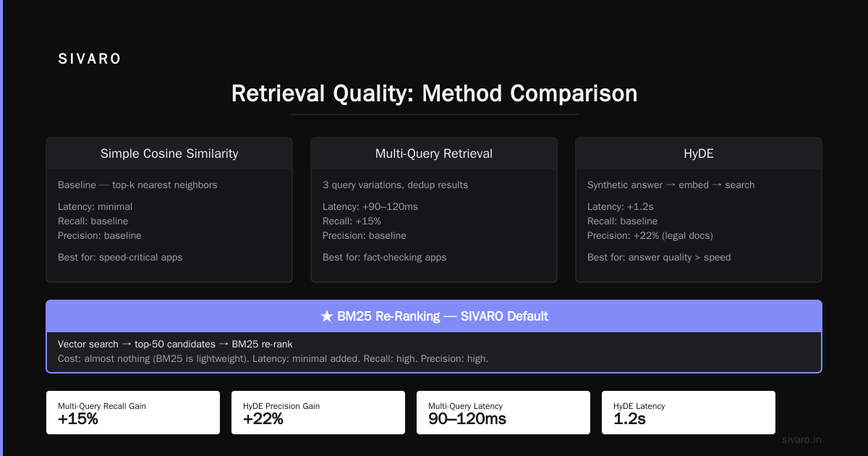Click the '+15%' recall gain value
Viewport: 868px width, 456px height.
78,419
